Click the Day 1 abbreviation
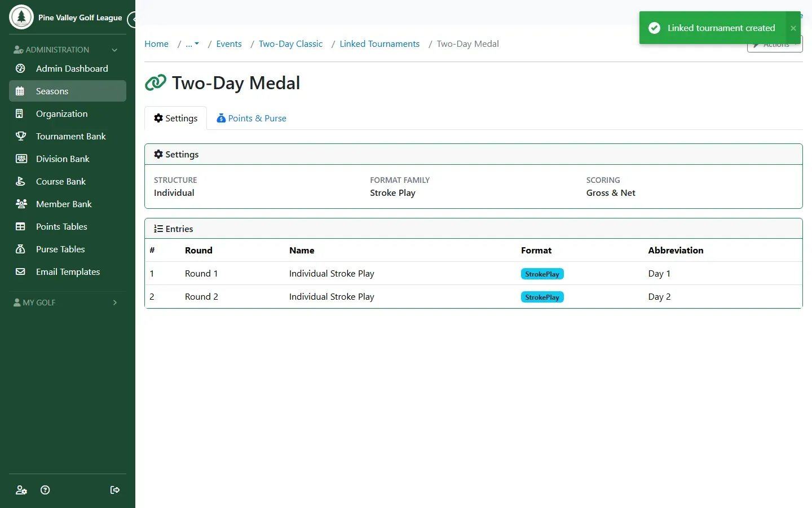 (659, 274)
